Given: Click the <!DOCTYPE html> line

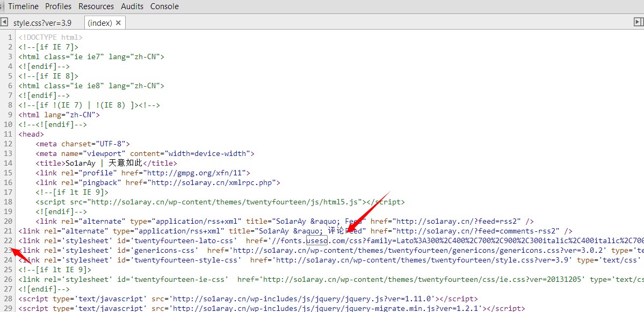Looking at the screenshot, I should (x=50, y=38).
